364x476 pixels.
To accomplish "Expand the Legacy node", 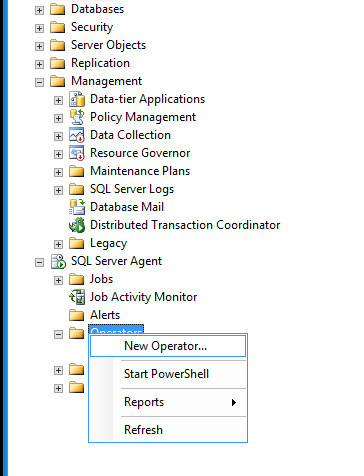I will (x=58, y=244).
